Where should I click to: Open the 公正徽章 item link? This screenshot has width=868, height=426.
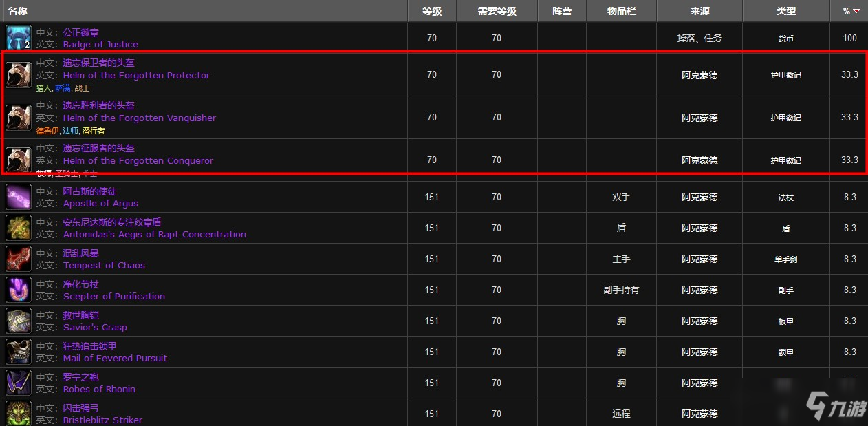(81, 32)
